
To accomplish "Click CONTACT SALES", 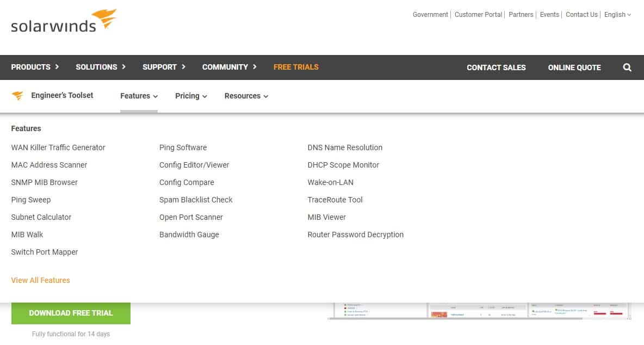I will pos(496,67).
